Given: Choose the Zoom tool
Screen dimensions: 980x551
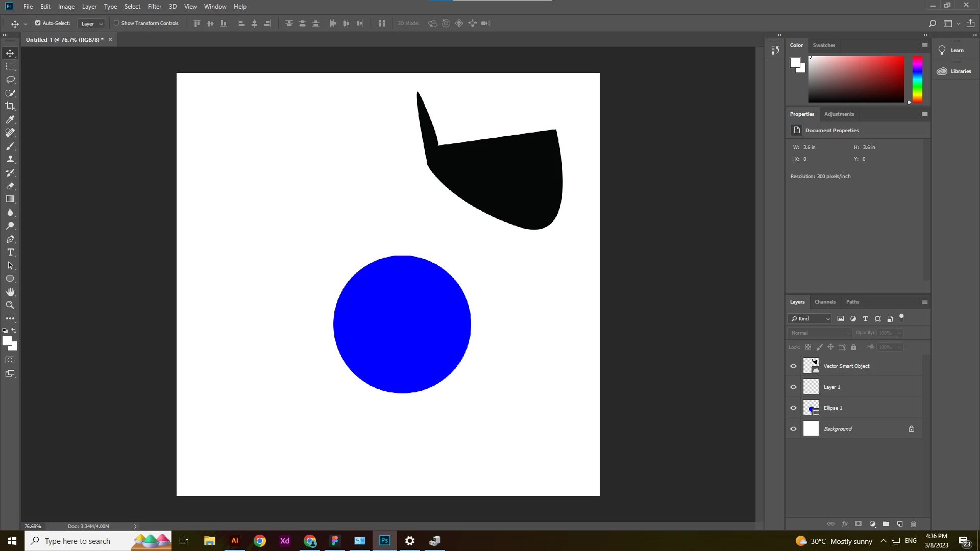Looking at the screenshot, I should pos(10,305).
